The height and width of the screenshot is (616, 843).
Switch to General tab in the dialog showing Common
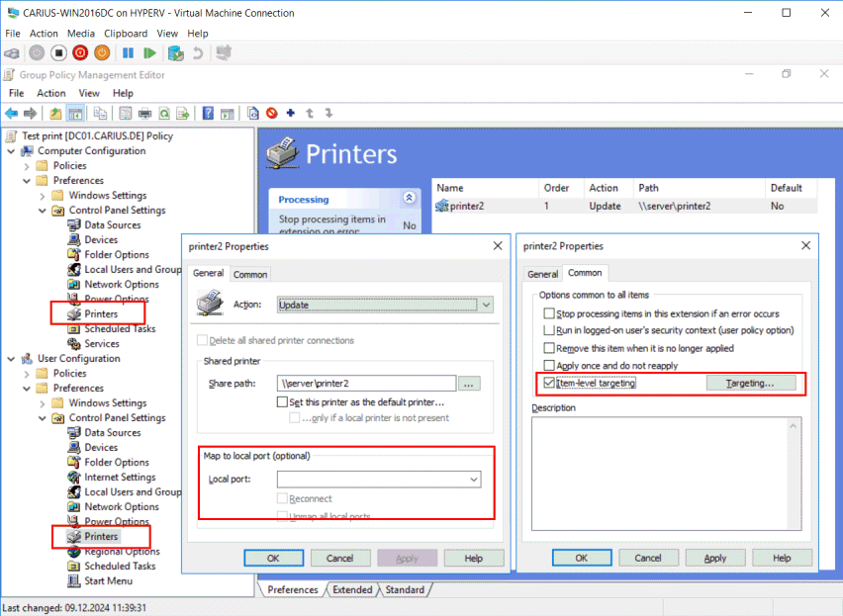542,274
